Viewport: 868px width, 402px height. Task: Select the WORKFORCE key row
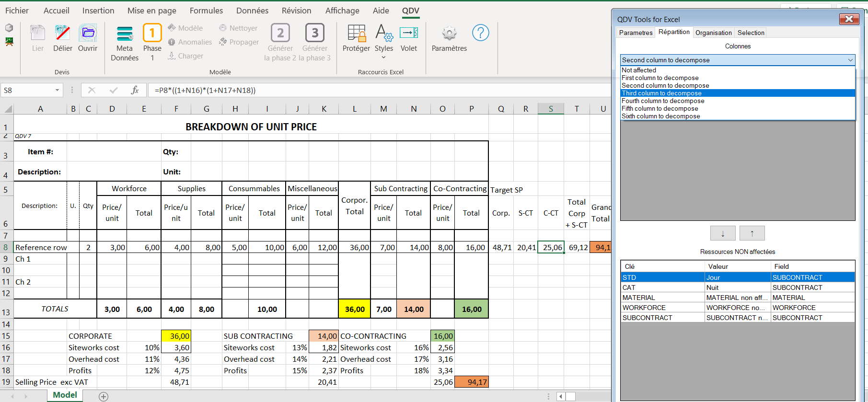738,308
